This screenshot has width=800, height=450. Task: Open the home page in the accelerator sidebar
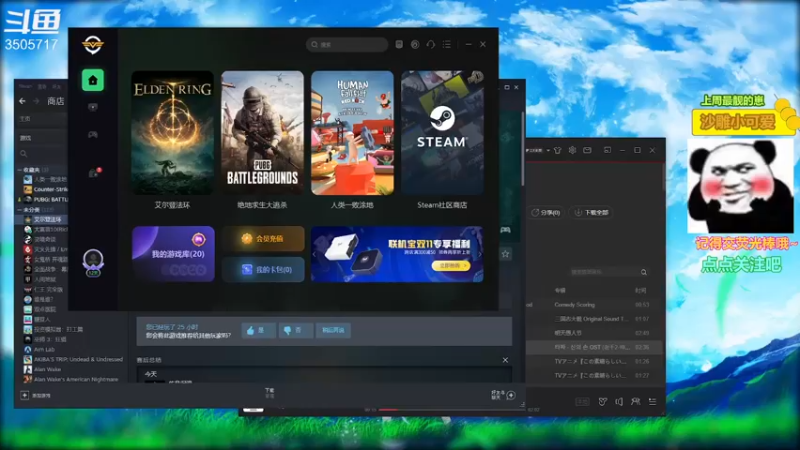92,80
